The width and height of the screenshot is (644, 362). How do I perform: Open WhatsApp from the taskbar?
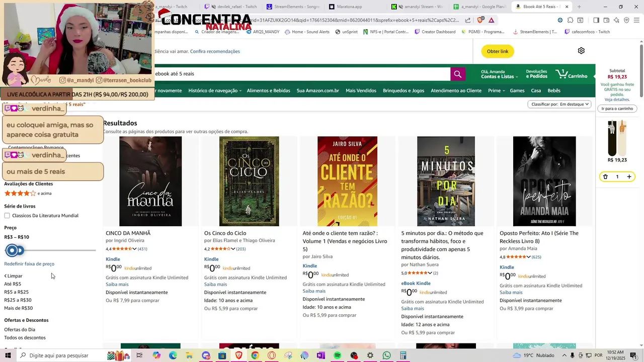[386, 355]
